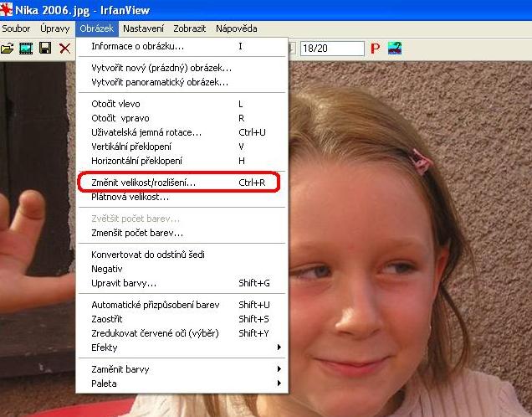This screenshot has width=532, height=417.
Task: Open the Nápověda menu
Action: (236, 28)
